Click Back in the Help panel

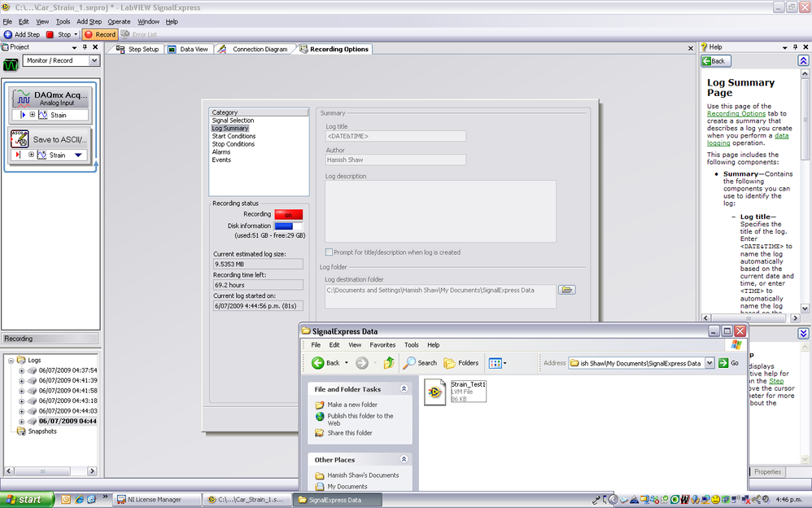(716, 61)
